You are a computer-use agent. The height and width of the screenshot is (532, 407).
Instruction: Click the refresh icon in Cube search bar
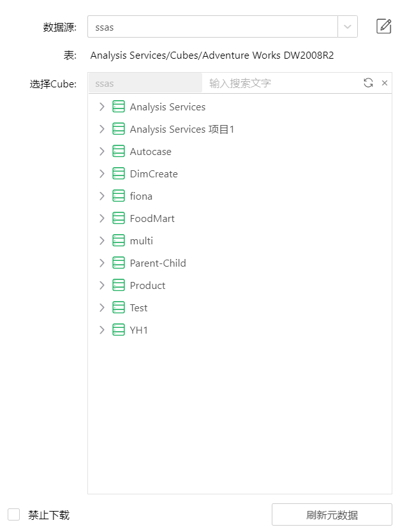tap(368, 83)
